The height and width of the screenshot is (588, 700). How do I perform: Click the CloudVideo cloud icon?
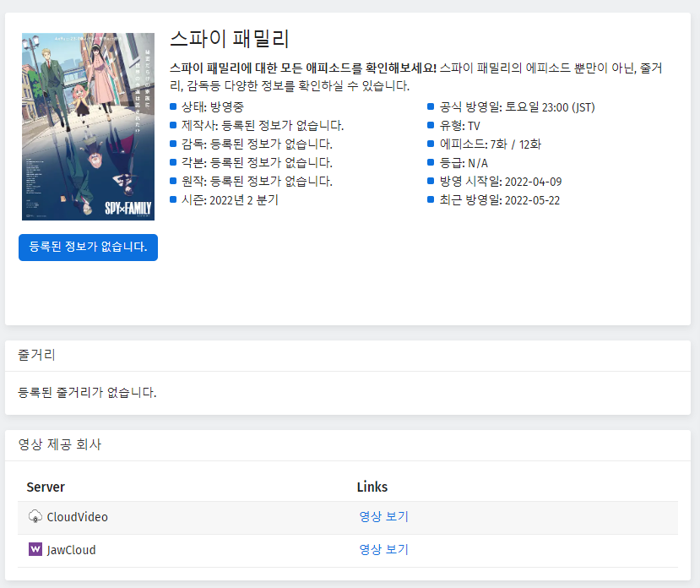point(35,516)
